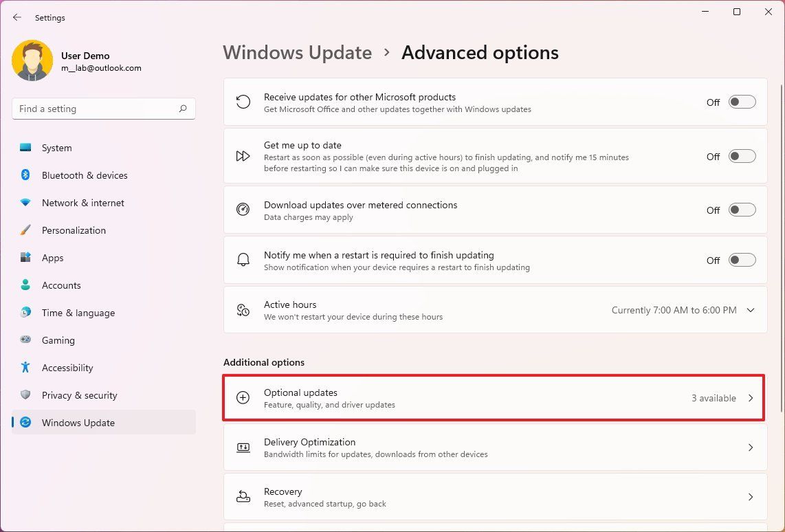Enable restart notification toggle
This screenshot has height=532, width=785.
(741, 259)
